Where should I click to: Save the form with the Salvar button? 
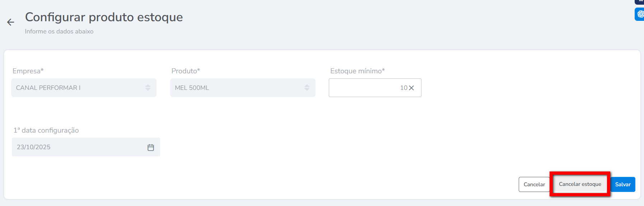[x=623, y=184]
